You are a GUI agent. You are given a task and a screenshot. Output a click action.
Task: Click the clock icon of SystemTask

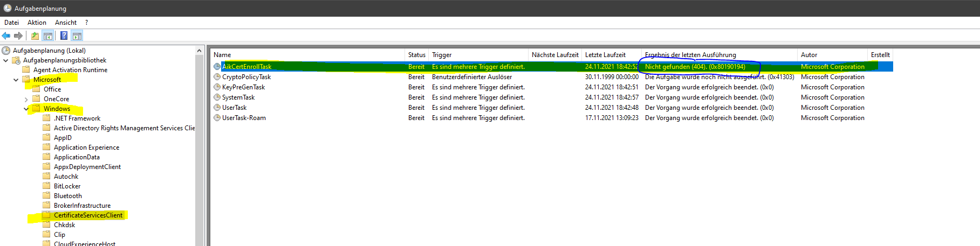click(x=217, y=97)
